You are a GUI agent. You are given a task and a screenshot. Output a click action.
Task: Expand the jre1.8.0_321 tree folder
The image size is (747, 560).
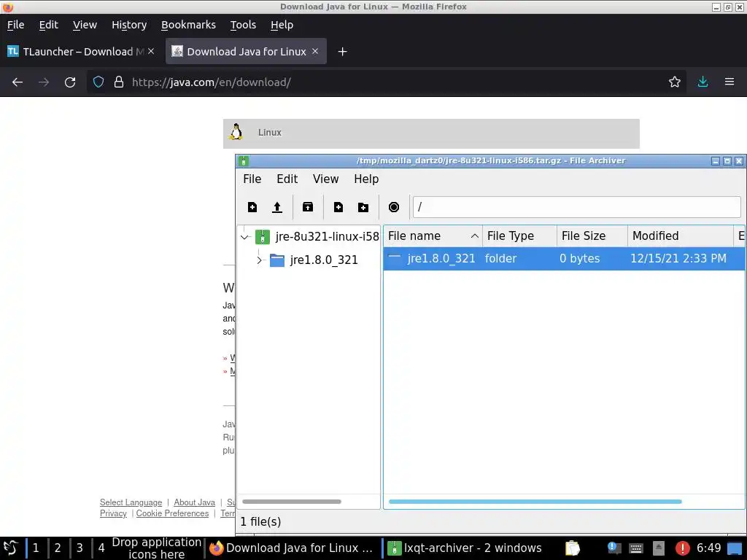pyautogui.click(x=259, y=260)
